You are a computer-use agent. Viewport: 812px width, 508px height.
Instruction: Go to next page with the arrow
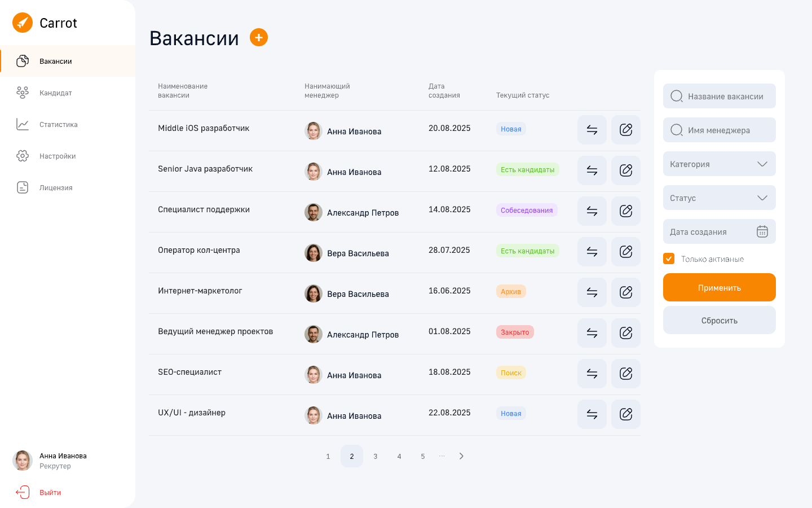(x=461, y=456)
